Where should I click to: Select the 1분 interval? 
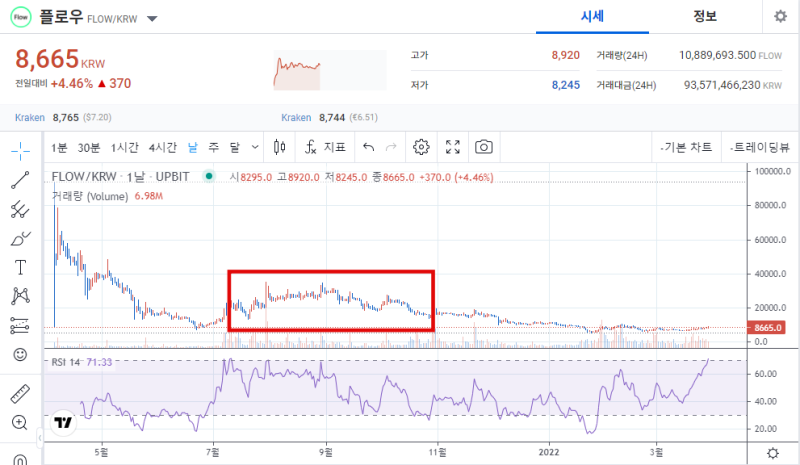(x=59, y=148)
